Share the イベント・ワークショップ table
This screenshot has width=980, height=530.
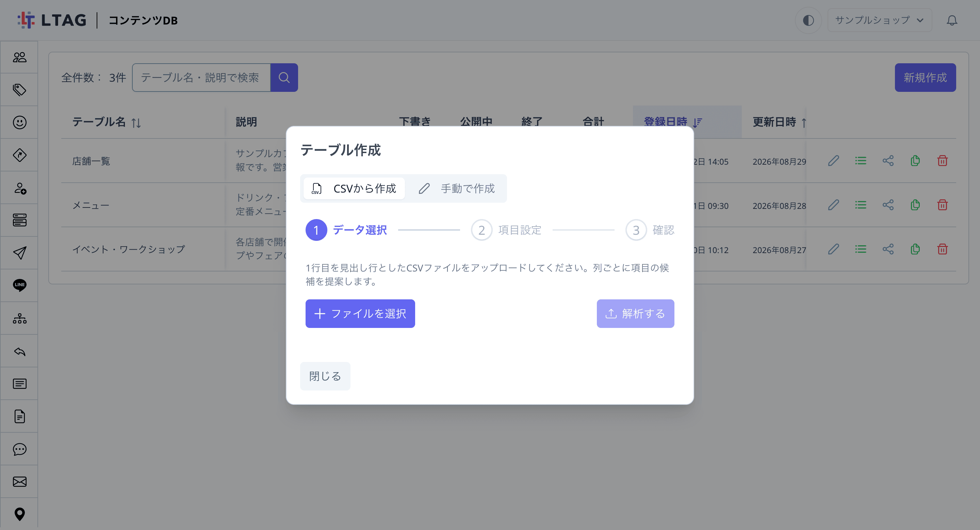pos(888,249)
